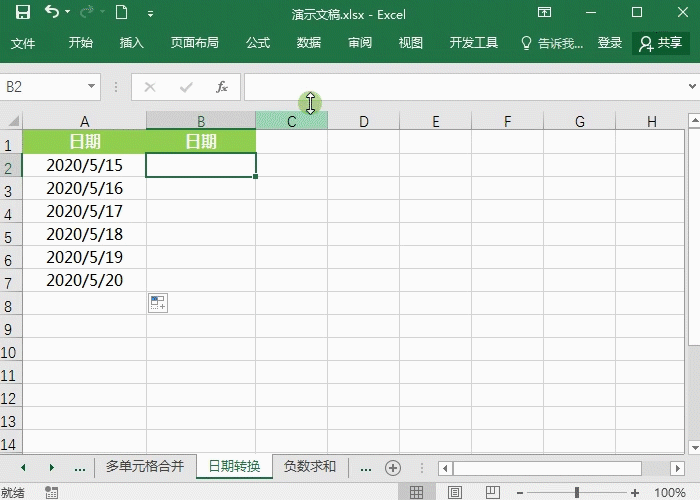This screenshot has height=500, width=700.
Task: Switch to the 负数求和 sheet tab
Action: coord(309,467)
